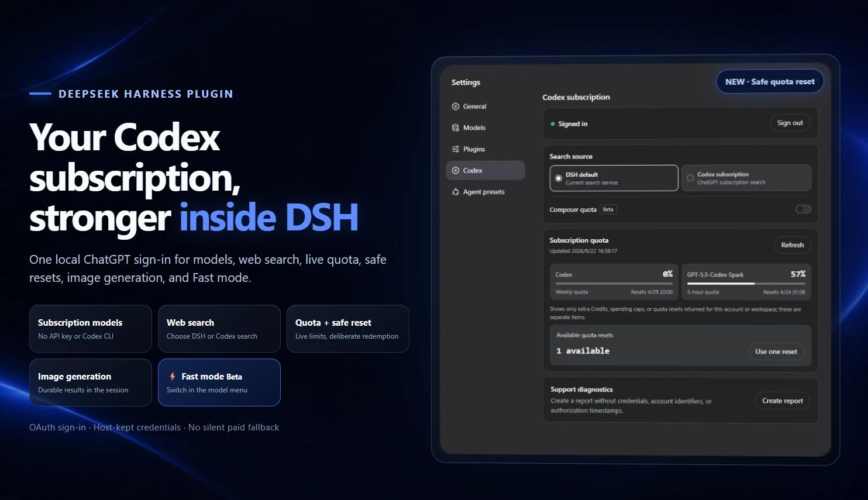
Task: Click the Quota + safe reset feature card
Action: (348, 329)
